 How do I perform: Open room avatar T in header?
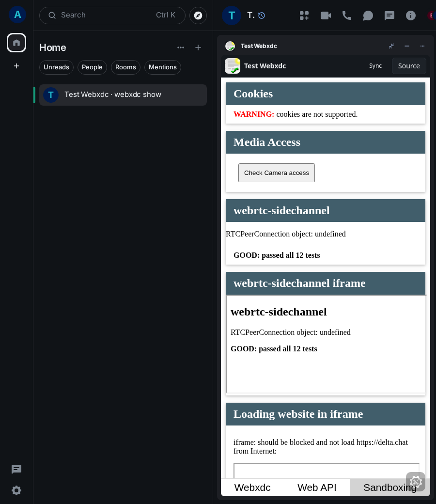(x=232, y=16)
